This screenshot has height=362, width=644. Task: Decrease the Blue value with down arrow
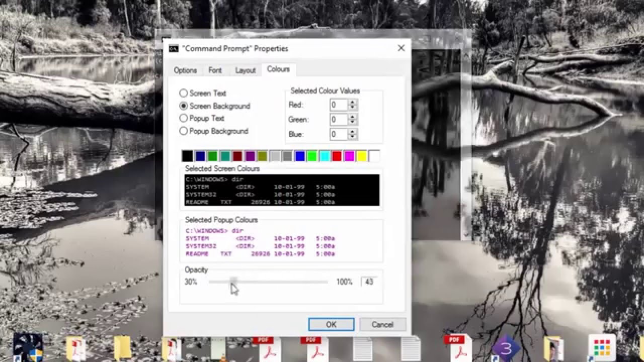pos(353,137)
